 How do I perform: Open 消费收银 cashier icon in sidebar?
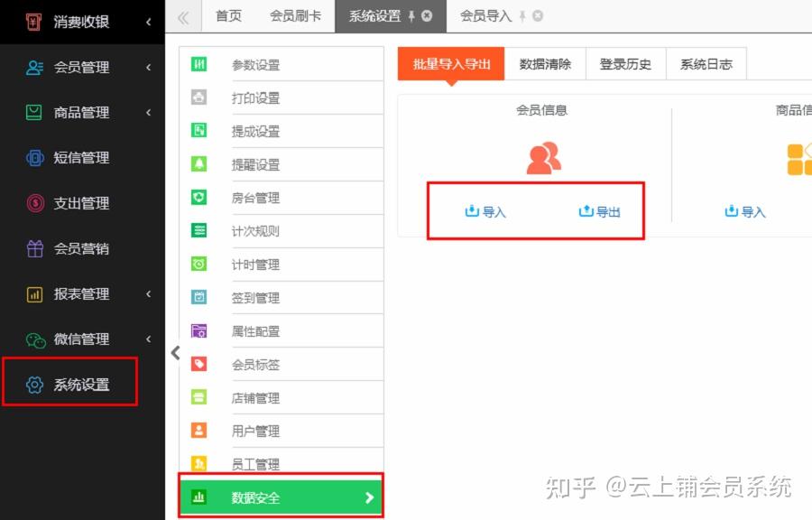[x=34, y=22]
